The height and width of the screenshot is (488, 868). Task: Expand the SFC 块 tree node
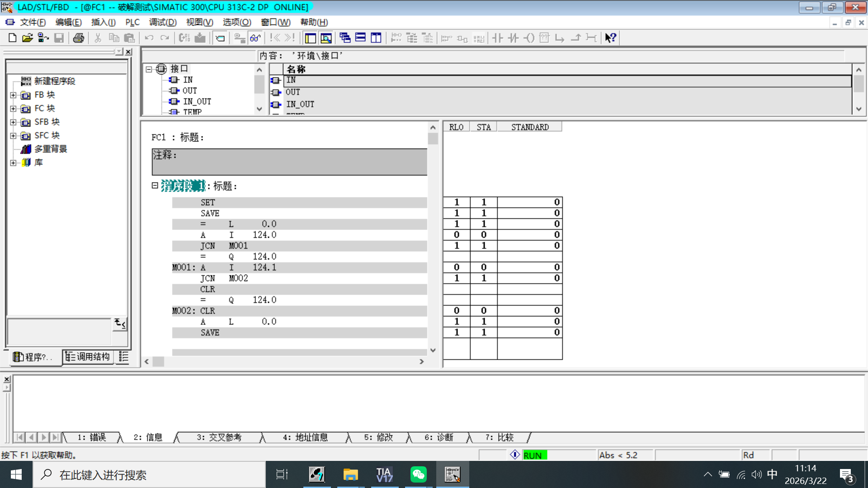[x=14, y=136]
